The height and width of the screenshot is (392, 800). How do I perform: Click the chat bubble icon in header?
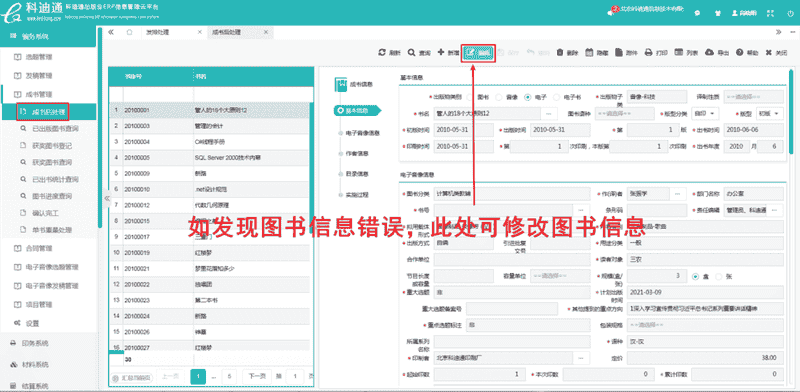[697, 13]
